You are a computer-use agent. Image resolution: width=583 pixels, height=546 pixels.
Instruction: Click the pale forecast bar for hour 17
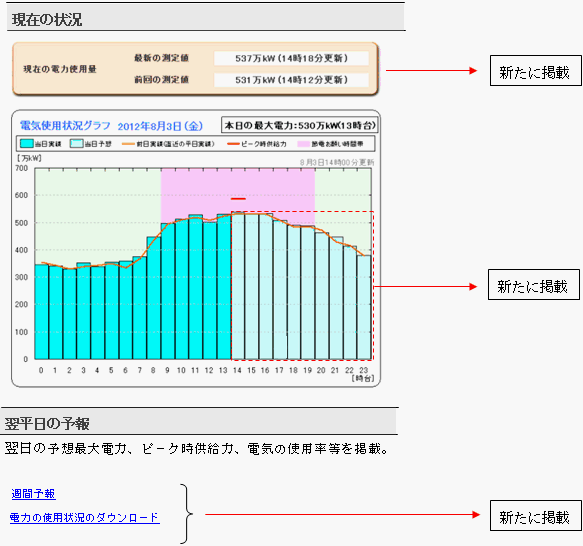pyautogui.click(x=280, y=290)
